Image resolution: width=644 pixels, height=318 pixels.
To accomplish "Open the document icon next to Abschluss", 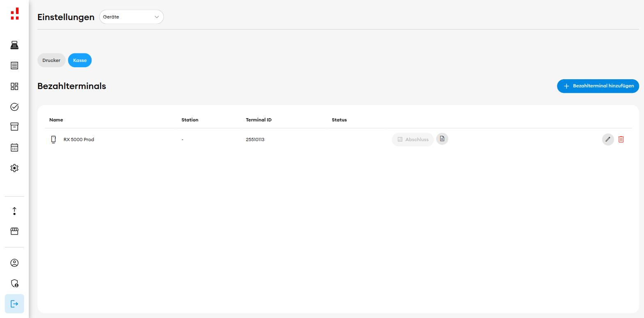I will 442,139.
